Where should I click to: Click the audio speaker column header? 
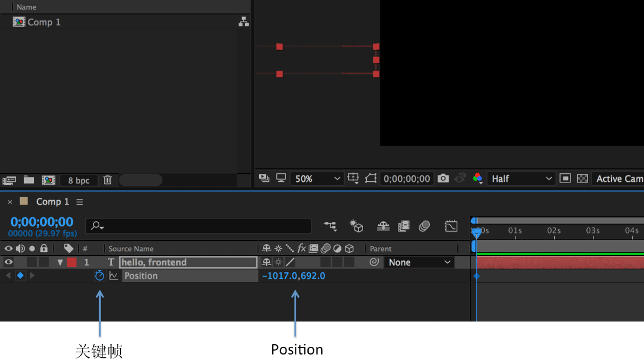[20, 248]
